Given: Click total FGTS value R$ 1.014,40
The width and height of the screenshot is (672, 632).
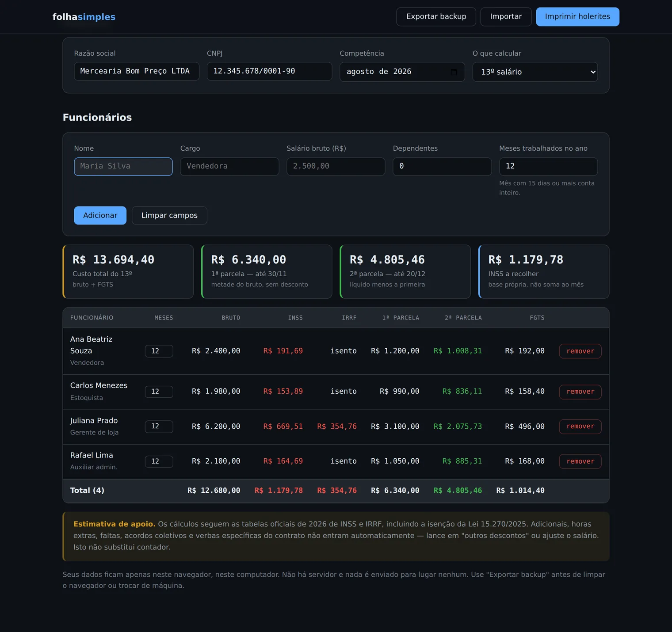Looking at the screenshot, I should point(520,491).
